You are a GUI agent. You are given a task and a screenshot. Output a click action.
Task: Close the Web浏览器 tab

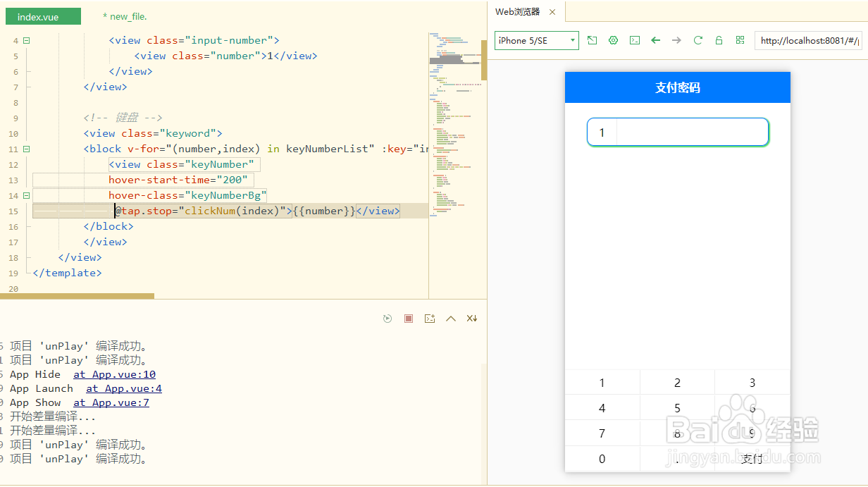coord(552,12)
